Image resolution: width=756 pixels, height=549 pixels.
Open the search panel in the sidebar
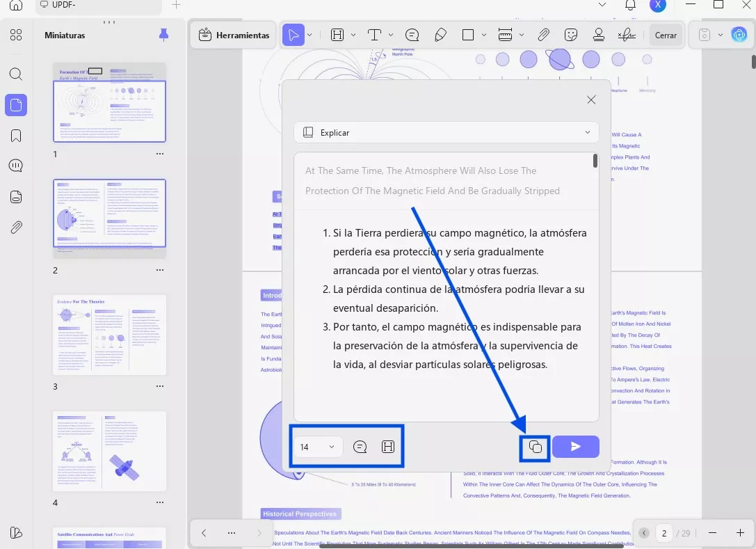coord(16,74)
